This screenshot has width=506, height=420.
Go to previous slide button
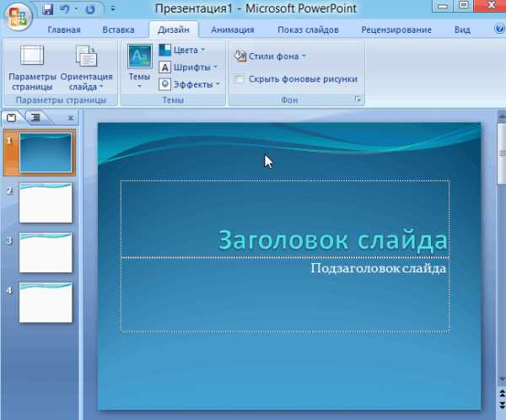(x=502, y=393)
